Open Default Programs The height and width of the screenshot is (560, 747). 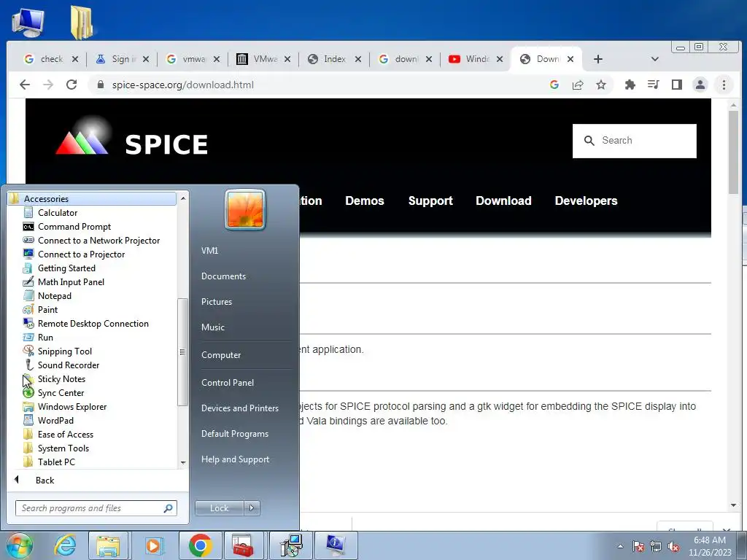point(234,434)
